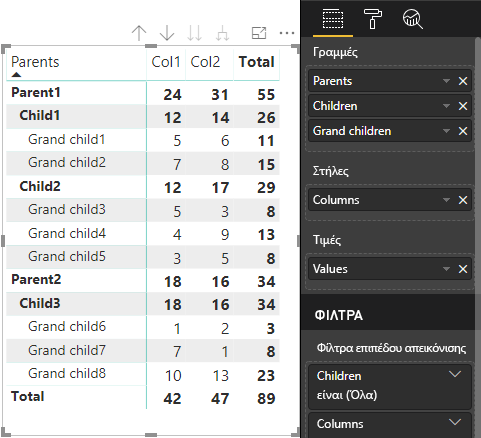Open dropdown arrow for Parents field
The image size is (481, 438).
pos(446,81)
